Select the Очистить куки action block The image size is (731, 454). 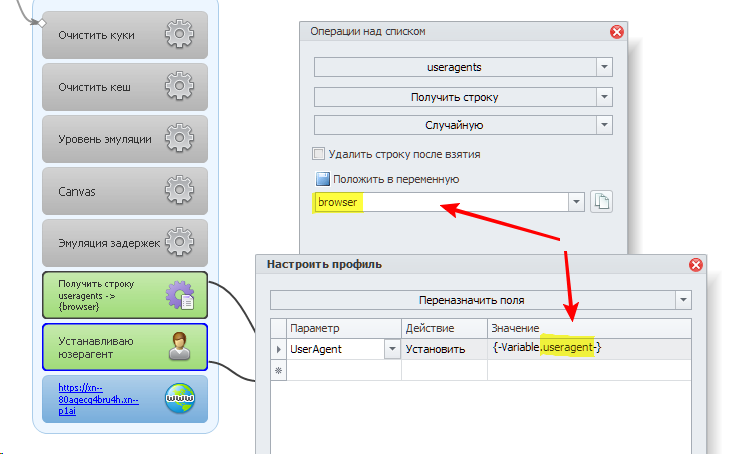pyautogui.click(x=124, y=35)
